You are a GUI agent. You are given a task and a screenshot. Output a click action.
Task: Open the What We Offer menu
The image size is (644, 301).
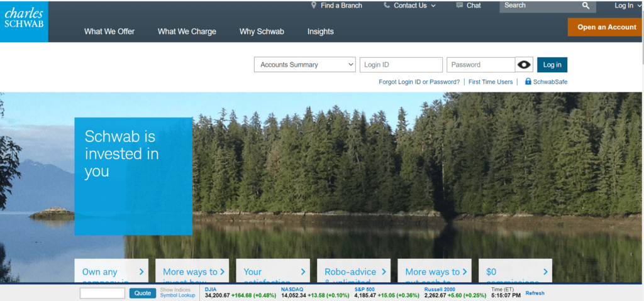109,31
